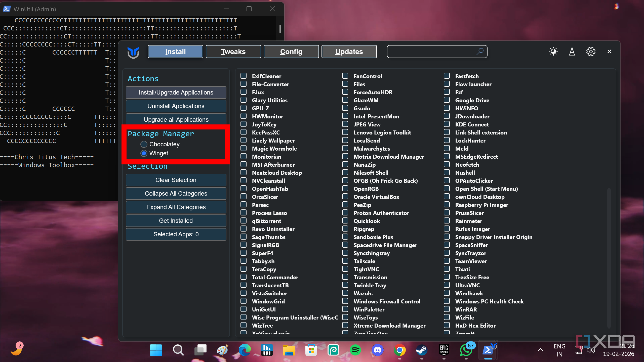
Task: Click the search magnifier icon
Action: pos(480,52)
